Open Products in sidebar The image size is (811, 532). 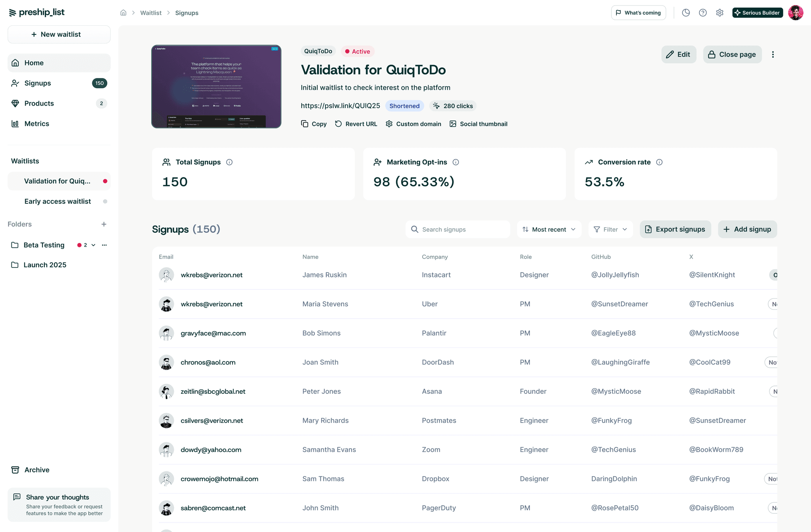[39, 103]
